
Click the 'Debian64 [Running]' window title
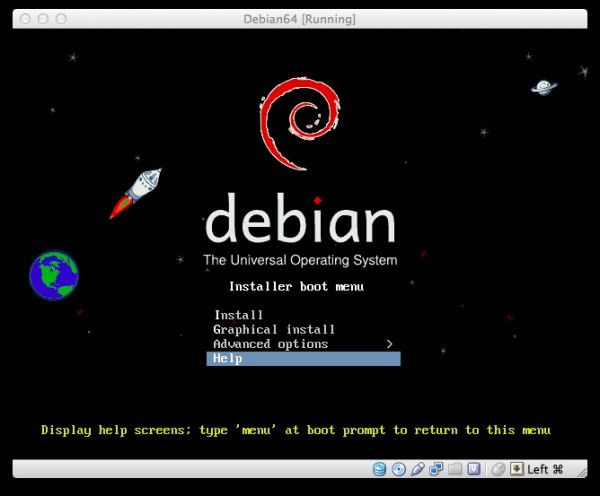300,19
